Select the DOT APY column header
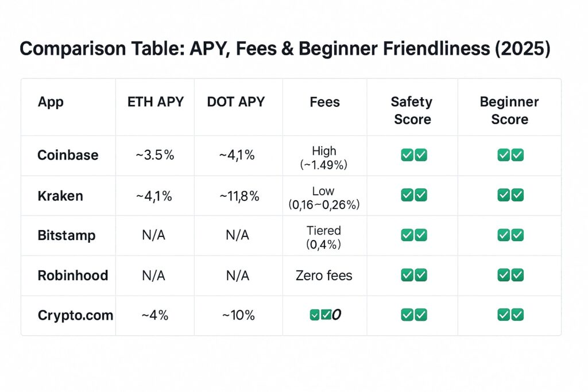Screen dimensions: 588x392 point(236,102)
